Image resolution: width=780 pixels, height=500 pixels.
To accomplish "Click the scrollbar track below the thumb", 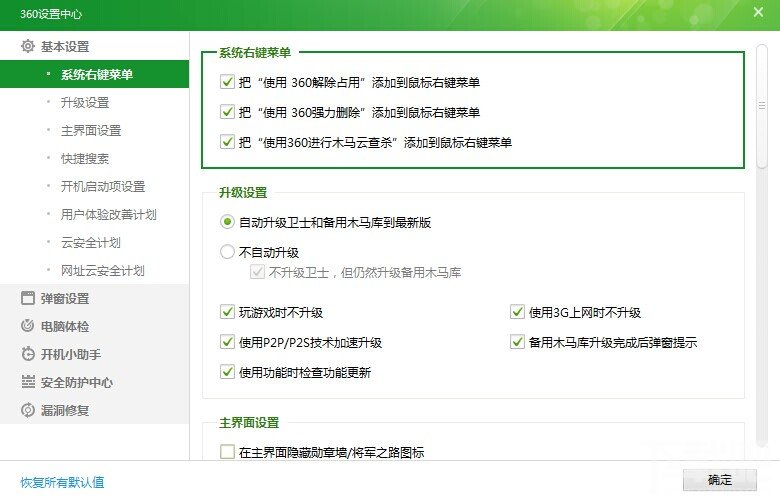I will (761, 308).
